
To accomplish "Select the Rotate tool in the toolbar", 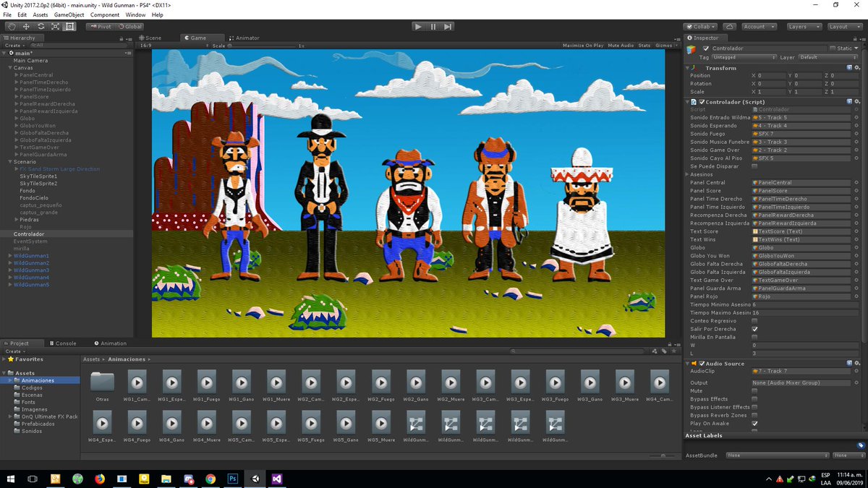I will point(41,26).
